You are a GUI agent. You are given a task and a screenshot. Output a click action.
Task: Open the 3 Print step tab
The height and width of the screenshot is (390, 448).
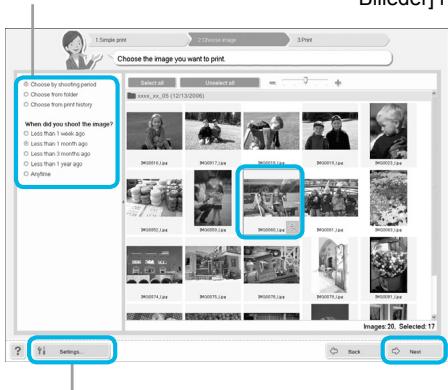click(x=338, y=40)
